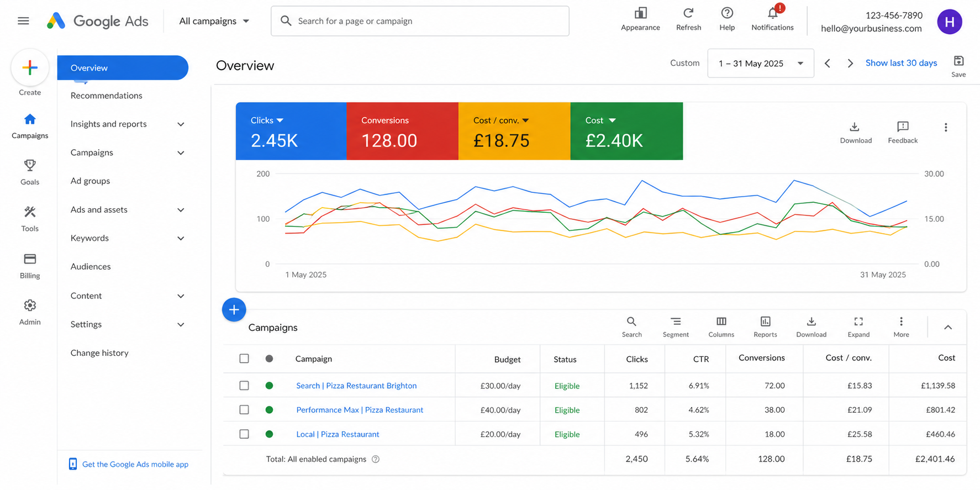Click the Expand table icon
The image size is (980, 490).
click(858, 322)
